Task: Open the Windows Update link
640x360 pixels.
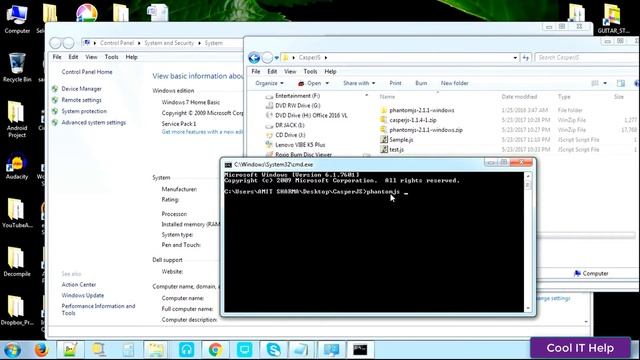Action: (82, 295)
